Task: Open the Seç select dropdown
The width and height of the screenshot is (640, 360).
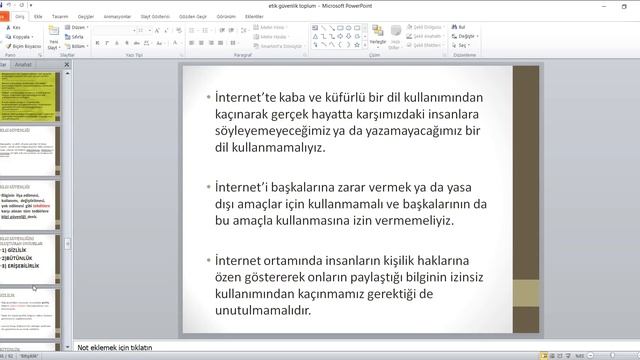Action: [461, 45]
